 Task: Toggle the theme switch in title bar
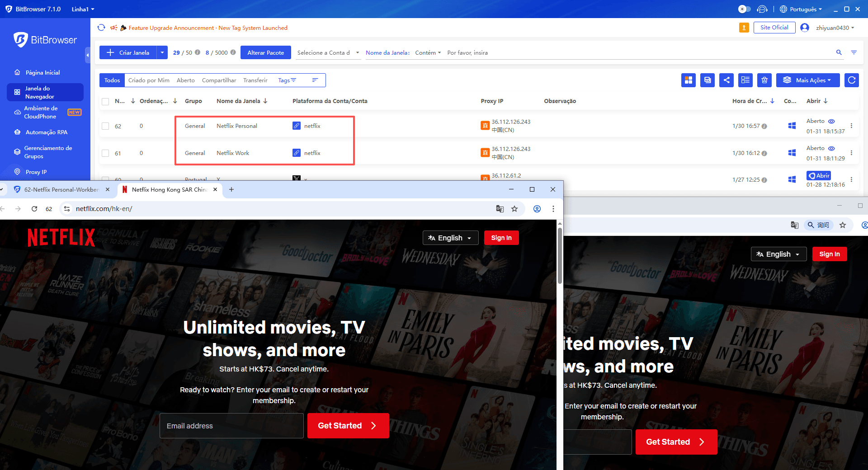[x=744, y=9]
